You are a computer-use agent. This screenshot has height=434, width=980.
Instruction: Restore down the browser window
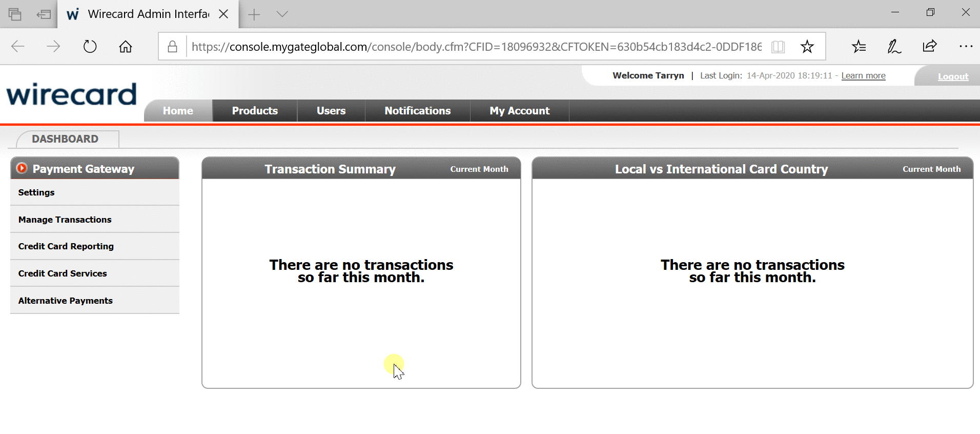[x=931, y=12]
